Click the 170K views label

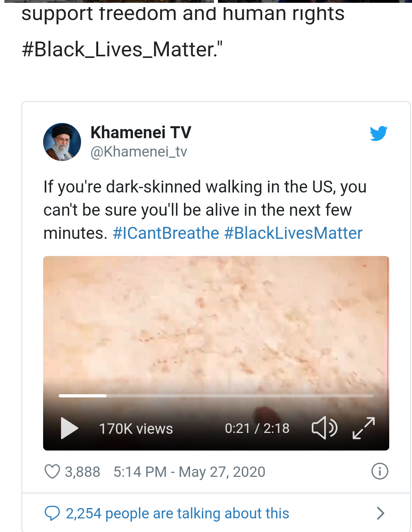[136, 429]
